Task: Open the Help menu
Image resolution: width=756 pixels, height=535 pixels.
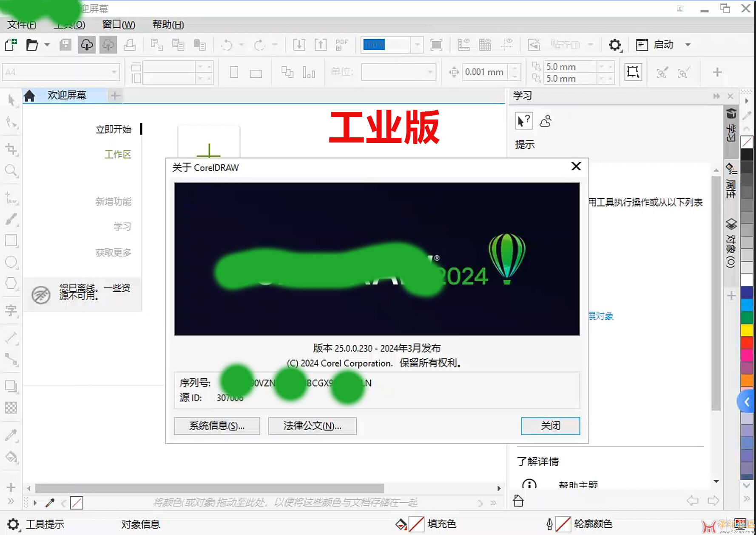Action: (x=168, y=25)
